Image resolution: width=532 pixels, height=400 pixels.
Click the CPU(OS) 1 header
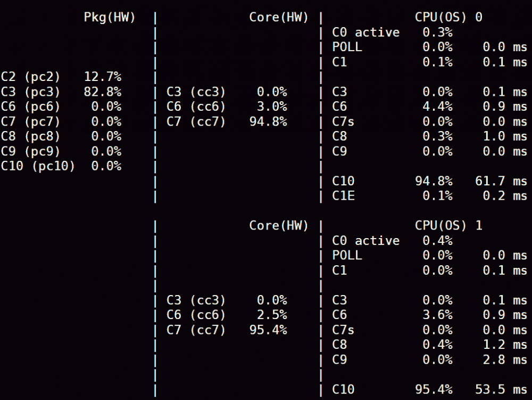pyautogui.click(x=448, y=226)
